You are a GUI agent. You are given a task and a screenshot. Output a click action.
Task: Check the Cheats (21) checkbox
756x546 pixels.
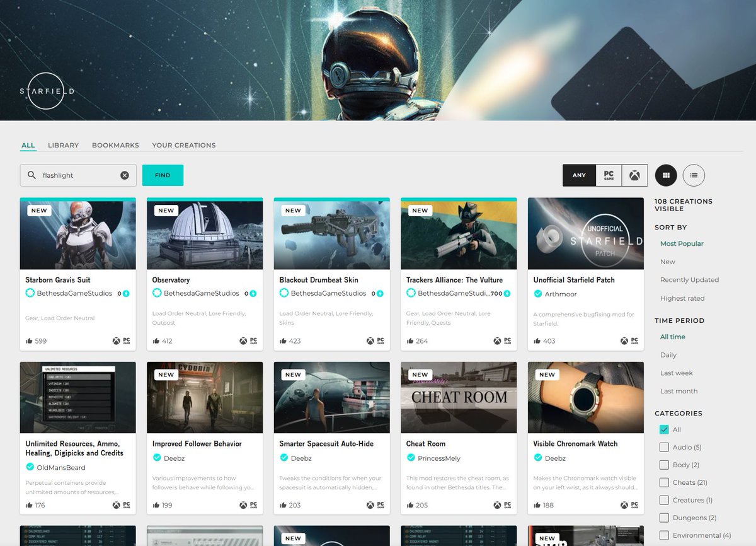click(665, 482)
